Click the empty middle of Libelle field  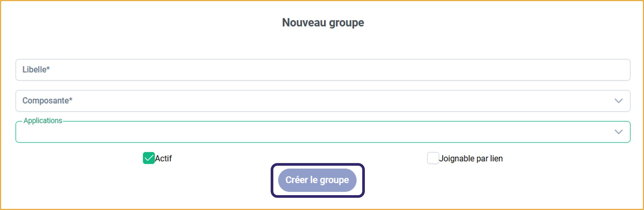point(323,70)
